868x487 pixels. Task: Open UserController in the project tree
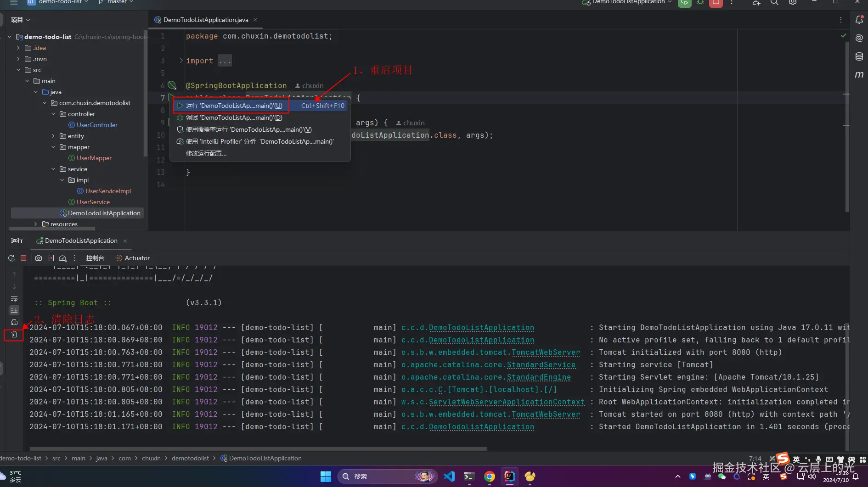pos(97,125)
